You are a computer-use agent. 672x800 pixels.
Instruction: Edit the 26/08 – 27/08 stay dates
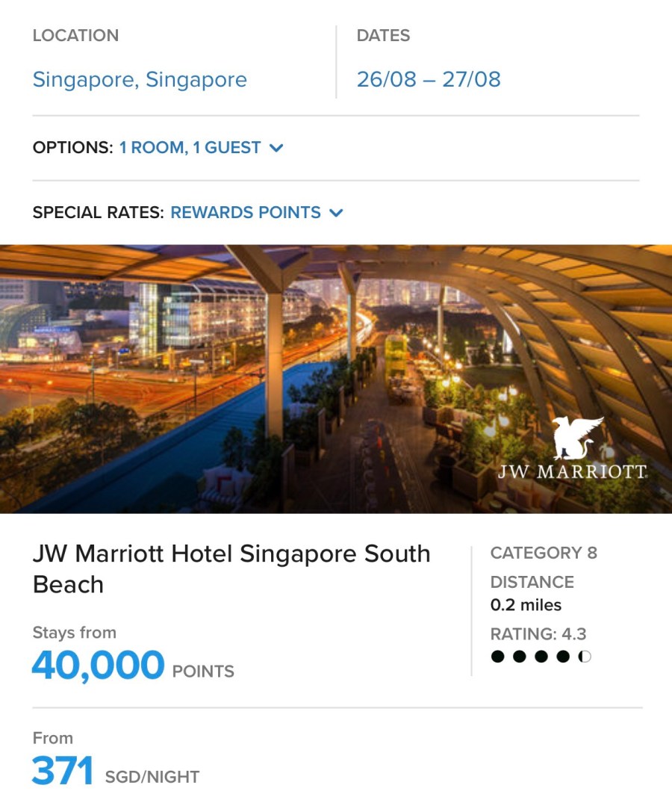pos(429,79)
